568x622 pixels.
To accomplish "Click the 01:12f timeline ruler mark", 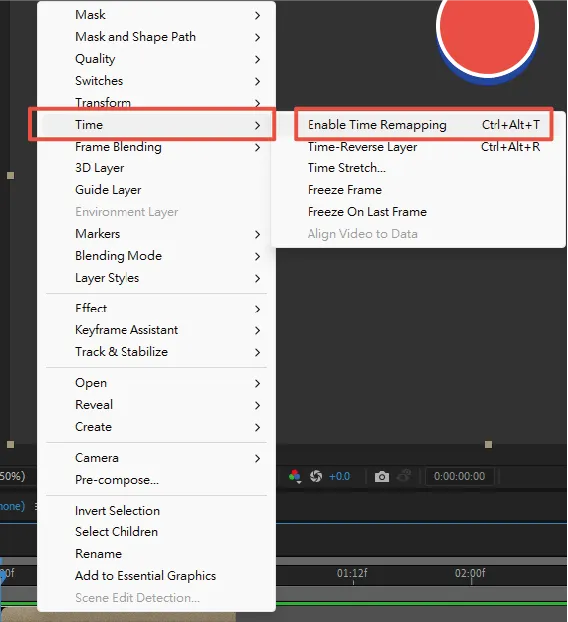I will click(352, 574).
